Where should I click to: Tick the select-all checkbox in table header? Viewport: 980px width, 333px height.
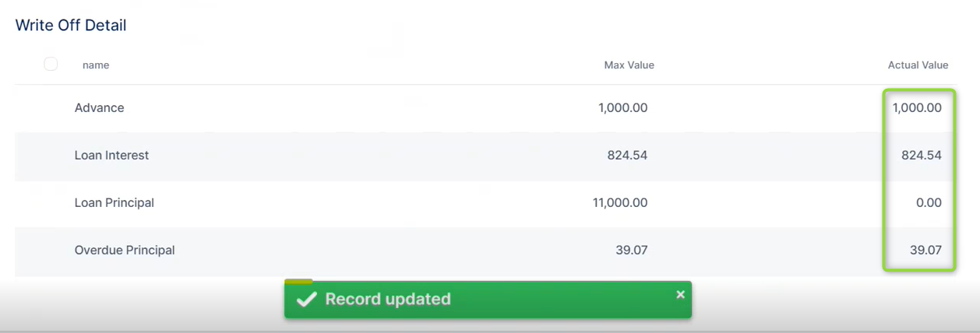click(x=51, y=64)
